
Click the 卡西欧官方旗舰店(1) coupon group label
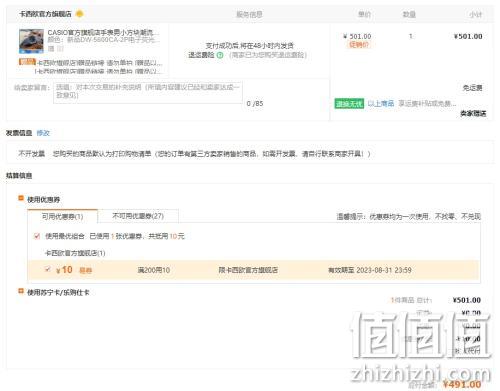tap(75, 253)
